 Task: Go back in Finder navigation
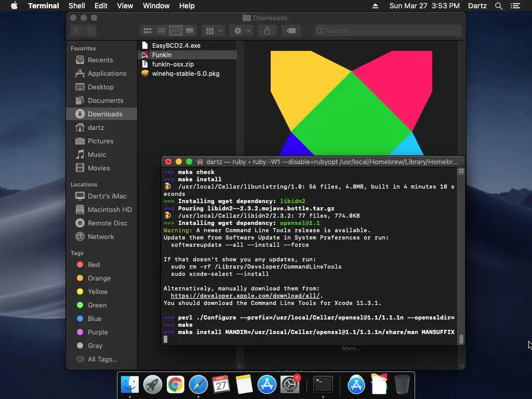[77, 31]
